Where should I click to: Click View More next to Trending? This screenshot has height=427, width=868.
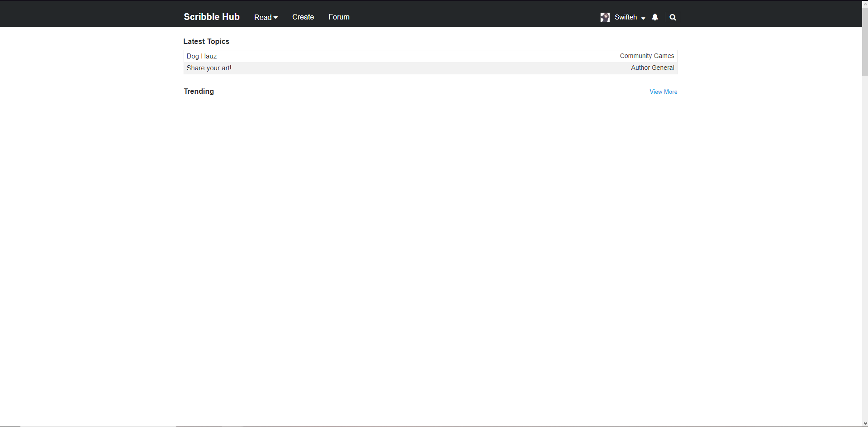point(663,92)
